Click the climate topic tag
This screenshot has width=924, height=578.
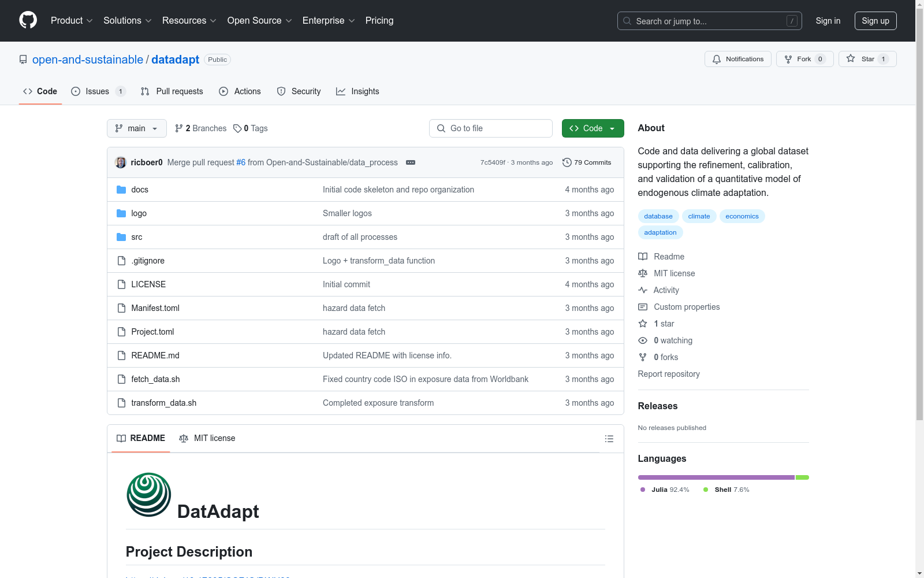699,216
